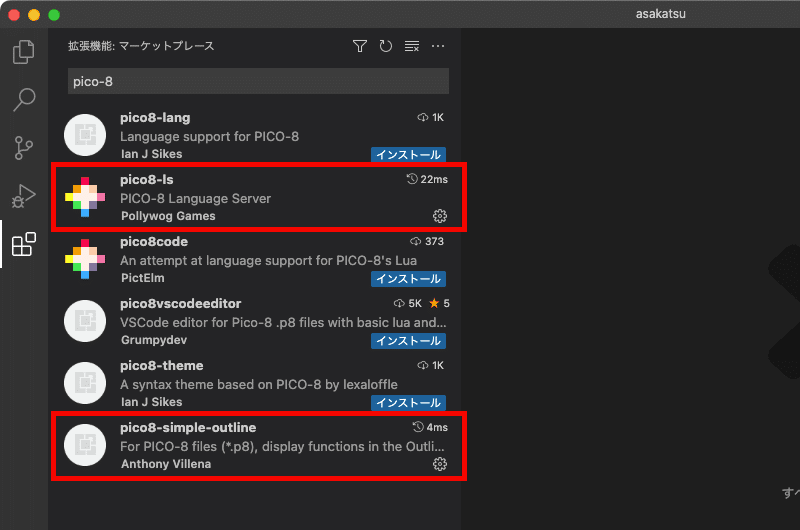The width and height of the screenshot is (800, 530).
Task: Click the pico8-theme placeholder icon
Action: pyautogui.click(x=85, y=383)
